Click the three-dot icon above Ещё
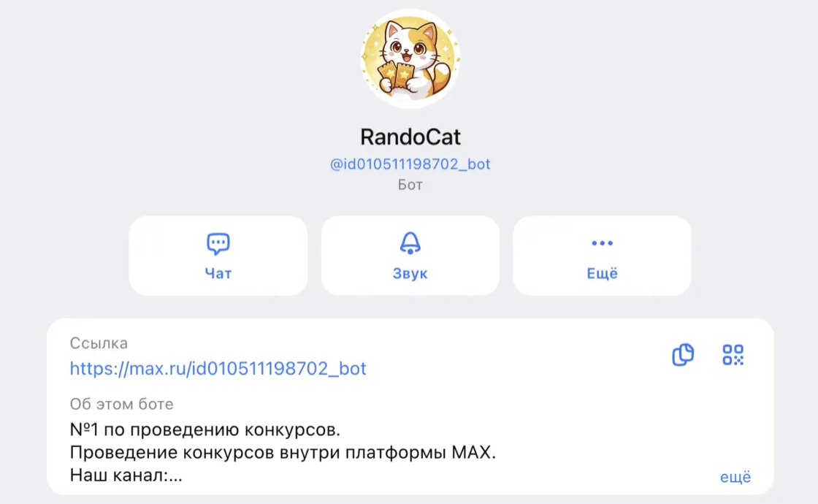The width and height of the screenshot is (818, 504). click(x=602, y=243)
